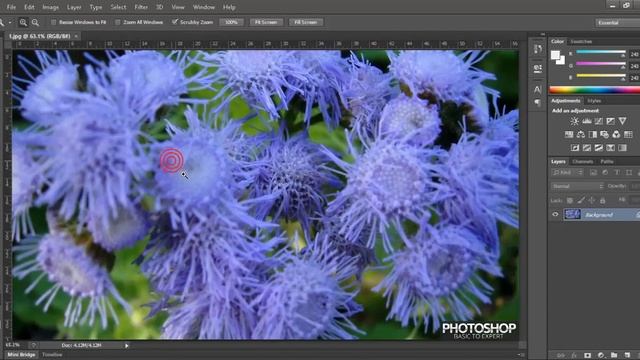This screenshot has height=360, width=640.
Task: Add a Vibrance adjustment
Action: tap(622, 121)
